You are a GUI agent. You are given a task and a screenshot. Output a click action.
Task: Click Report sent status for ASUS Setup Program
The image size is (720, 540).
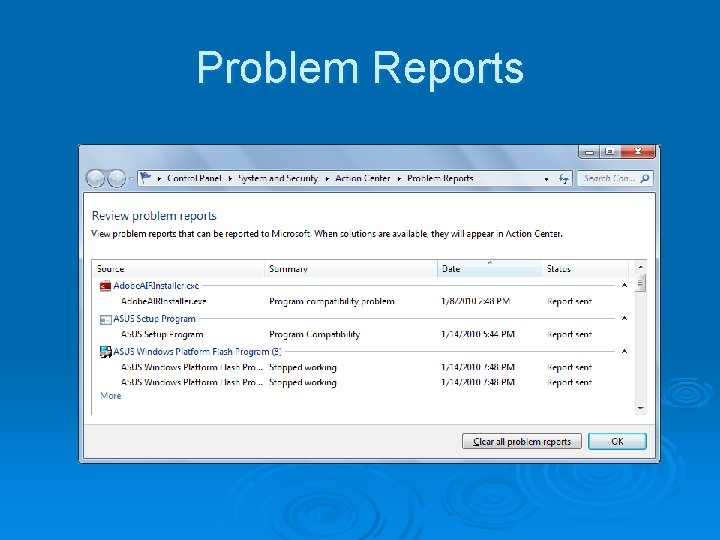click(569, 335)
